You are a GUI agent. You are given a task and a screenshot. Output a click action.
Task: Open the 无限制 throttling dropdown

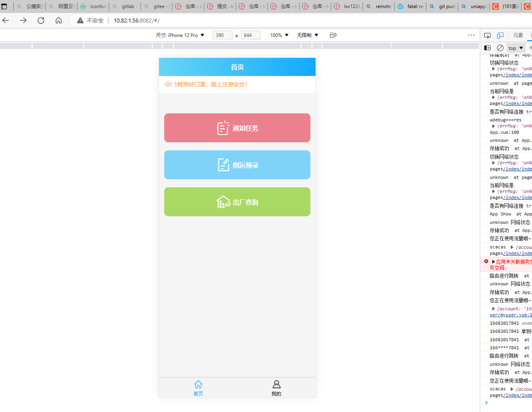pyautogui.click(x=308, y=35)
